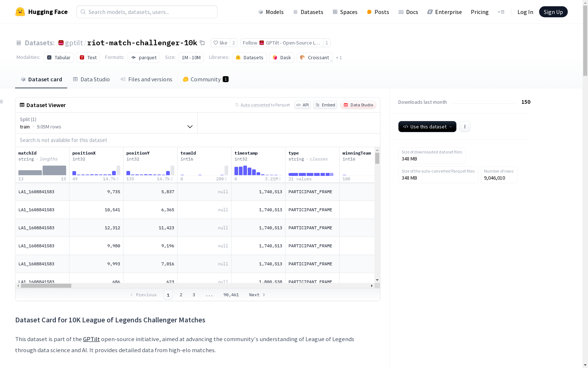
Task: Open the navigation overflow menu icon
Action: [x=501, y=12]
